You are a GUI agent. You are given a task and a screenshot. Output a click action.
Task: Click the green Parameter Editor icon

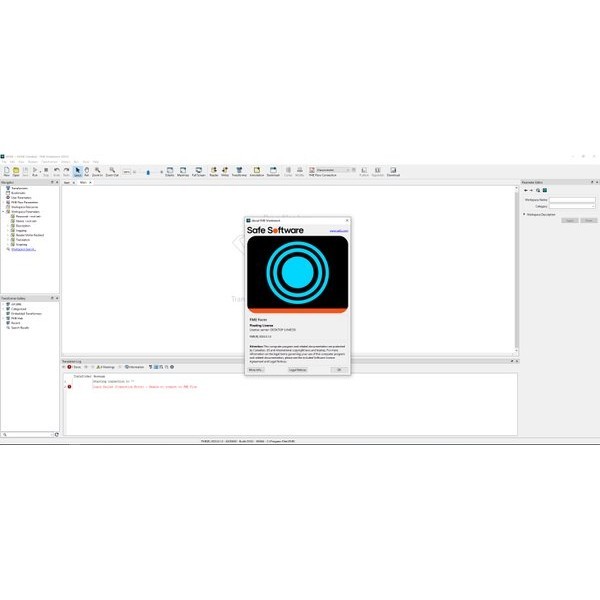[545, 190]
